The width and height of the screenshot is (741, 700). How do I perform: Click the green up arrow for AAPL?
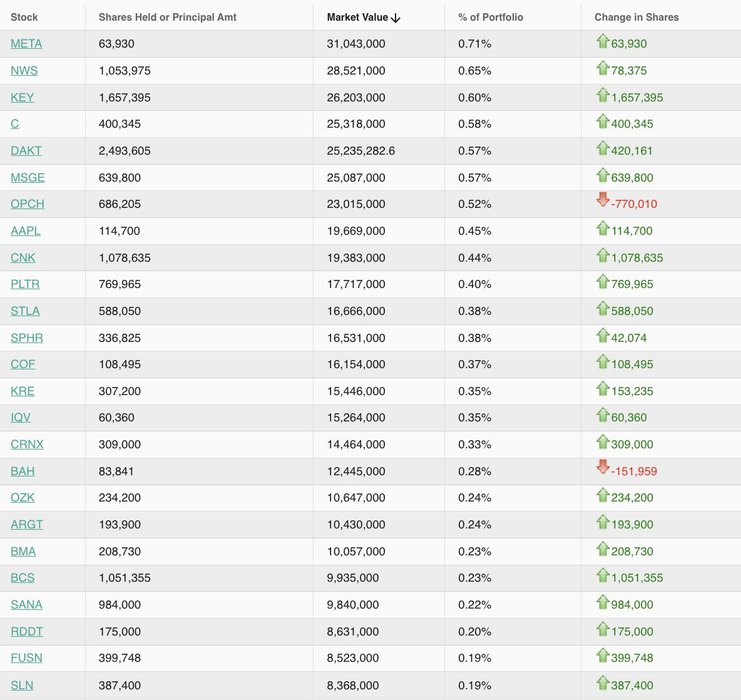pos(603,228)
